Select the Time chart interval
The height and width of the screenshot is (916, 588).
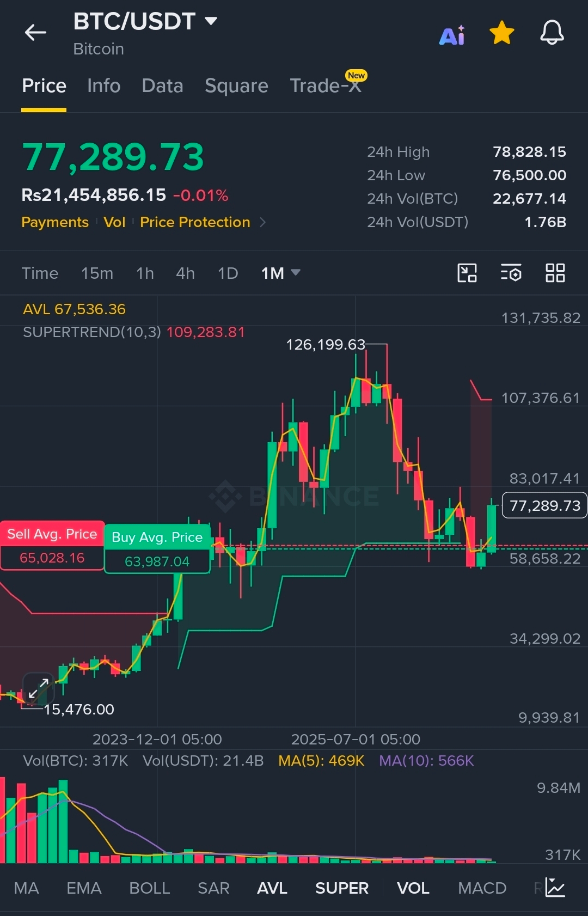pyautogui.click(x=40, y=273)
